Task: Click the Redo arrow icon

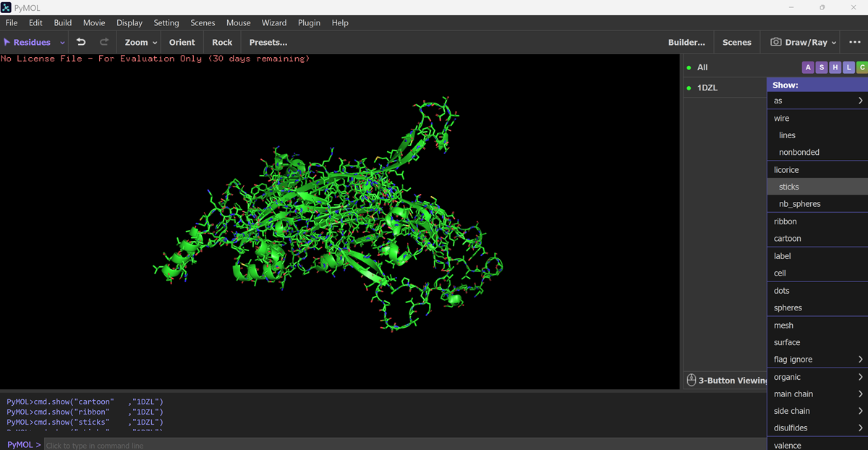Action: pos(104,42)
